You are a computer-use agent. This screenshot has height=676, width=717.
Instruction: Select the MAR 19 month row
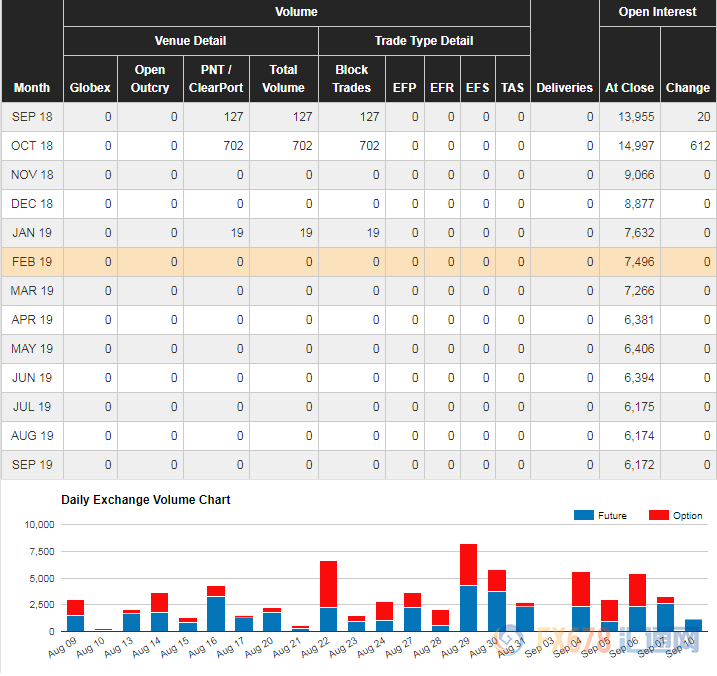click(x=358, y=291)
